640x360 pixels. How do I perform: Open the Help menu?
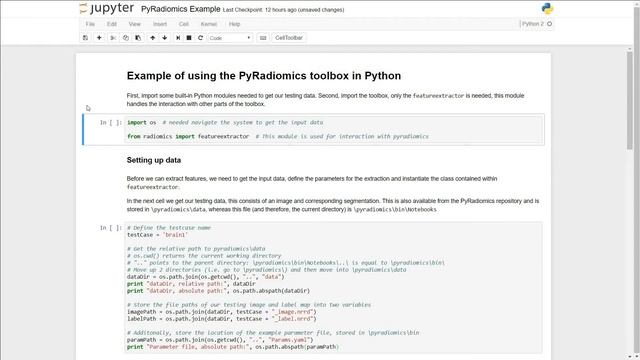pos(234,24)
